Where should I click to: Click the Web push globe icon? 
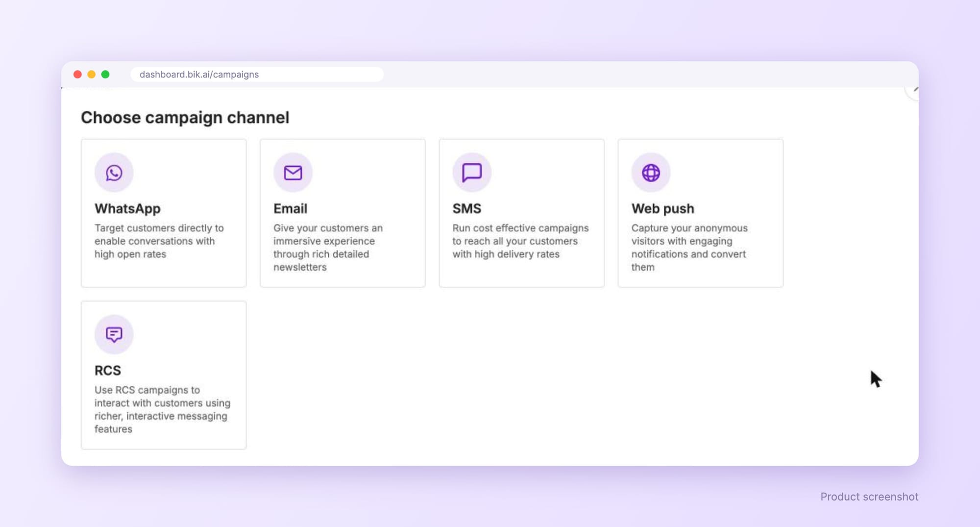[x=651, y=173]
